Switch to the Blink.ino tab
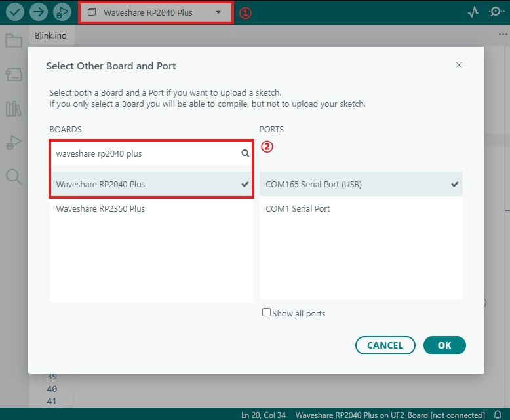 [51, 36]
